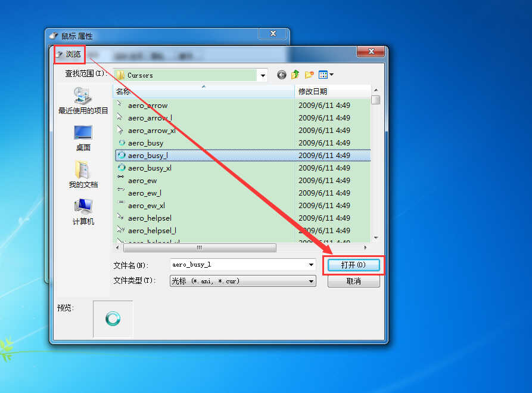Open the view menu icon
The image size is (532, 393).
pos(326,75)
